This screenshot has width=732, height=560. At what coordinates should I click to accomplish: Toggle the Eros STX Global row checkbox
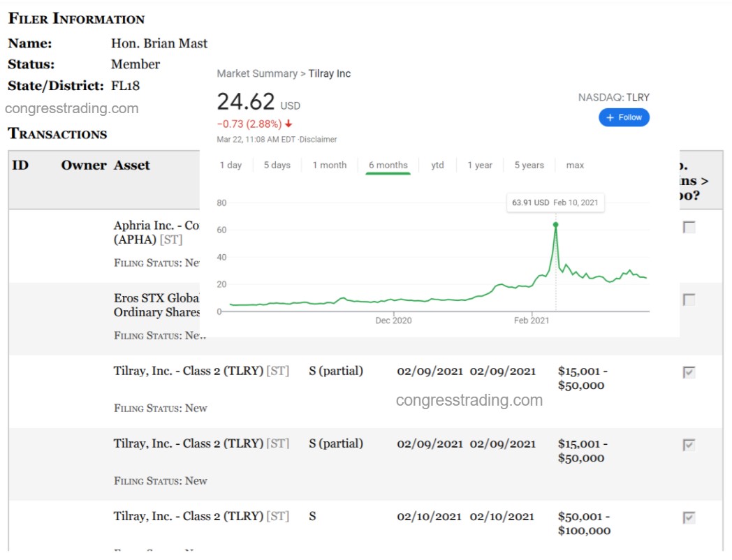pos(689,300)
